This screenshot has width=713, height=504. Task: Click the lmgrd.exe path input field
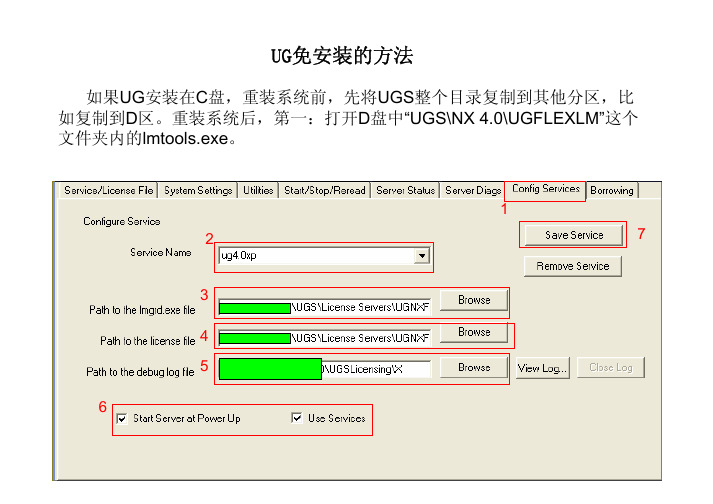(x=325, y=307)
